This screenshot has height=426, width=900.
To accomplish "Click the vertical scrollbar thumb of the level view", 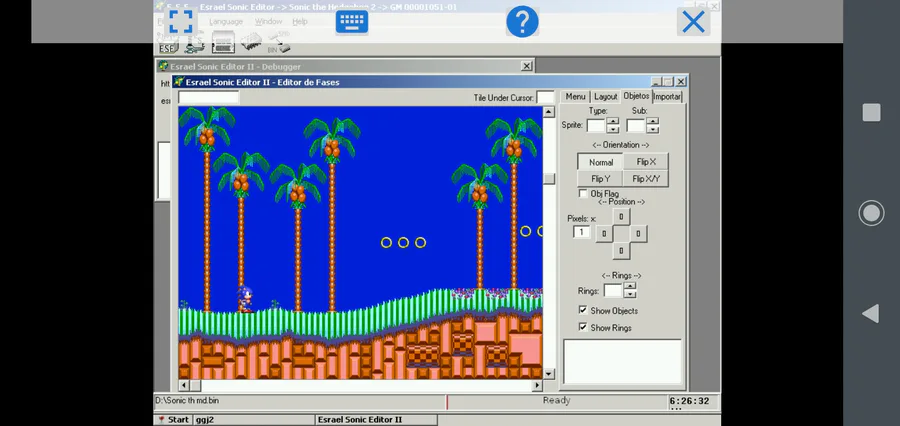I will coord(549,179).
